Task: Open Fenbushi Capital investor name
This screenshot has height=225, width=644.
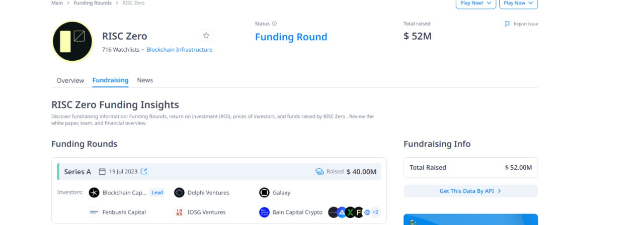Action: click(x=124, y=212)
